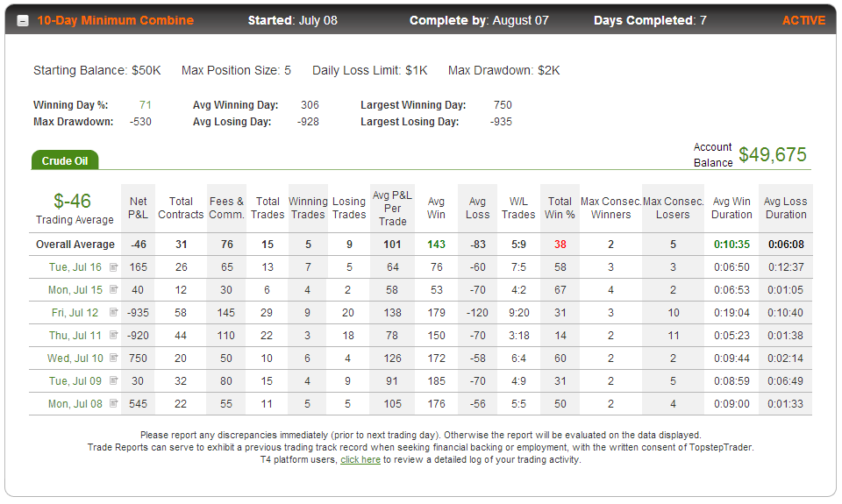Select the Total Win % column header

tap(560, 208)
